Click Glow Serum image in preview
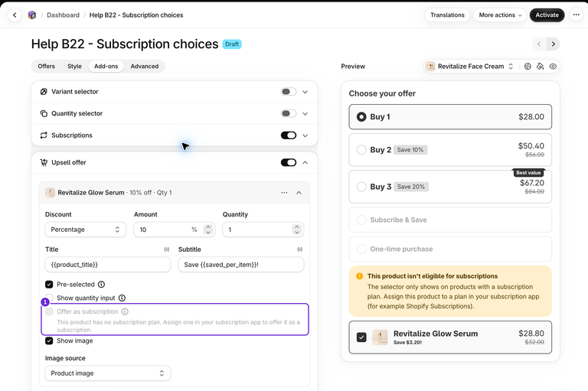 tap(380, 337)
